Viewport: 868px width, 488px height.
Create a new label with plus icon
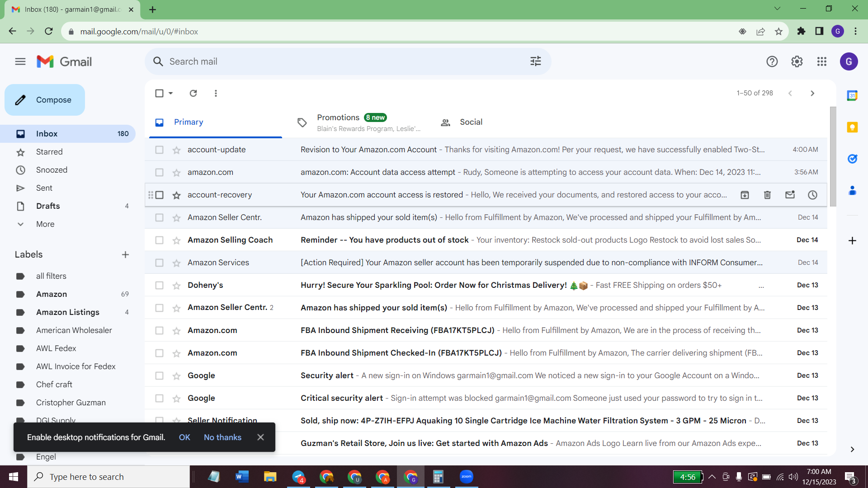pos(125,254)
